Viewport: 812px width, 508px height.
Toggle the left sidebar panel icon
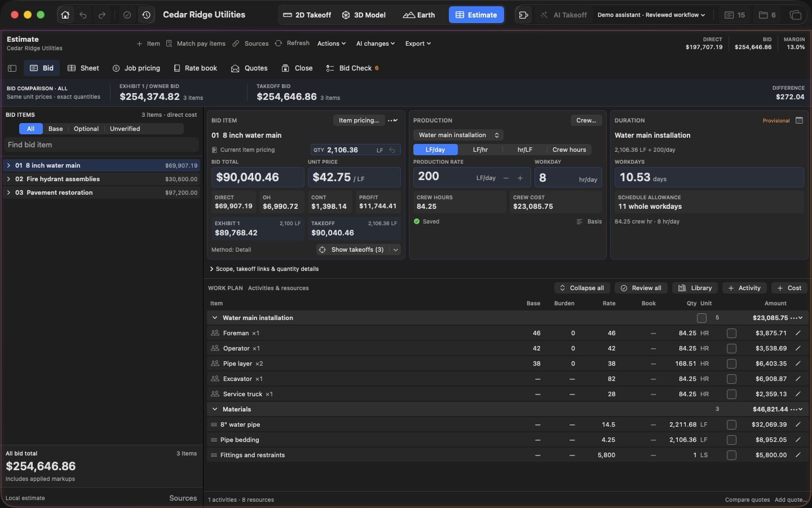coord(12,68)
